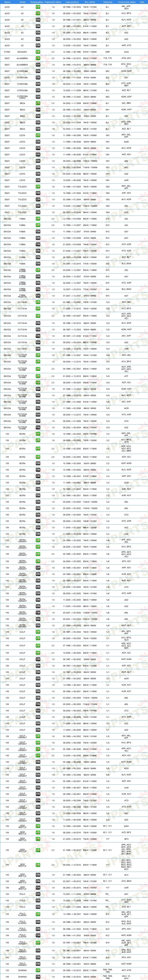Viewport: 148px width, 980px height.
Task: Click the Pojemność silnika column header
Action: (53, 2)
